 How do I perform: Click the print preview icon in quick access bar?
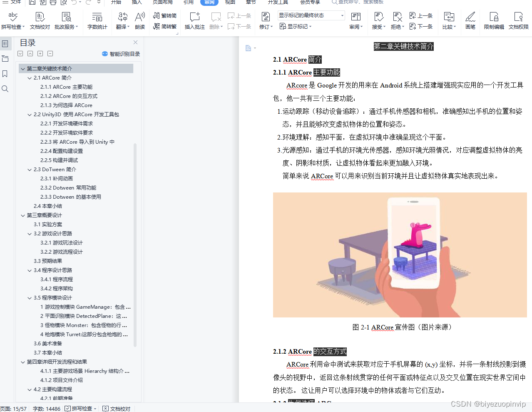[x=63, y=2]
